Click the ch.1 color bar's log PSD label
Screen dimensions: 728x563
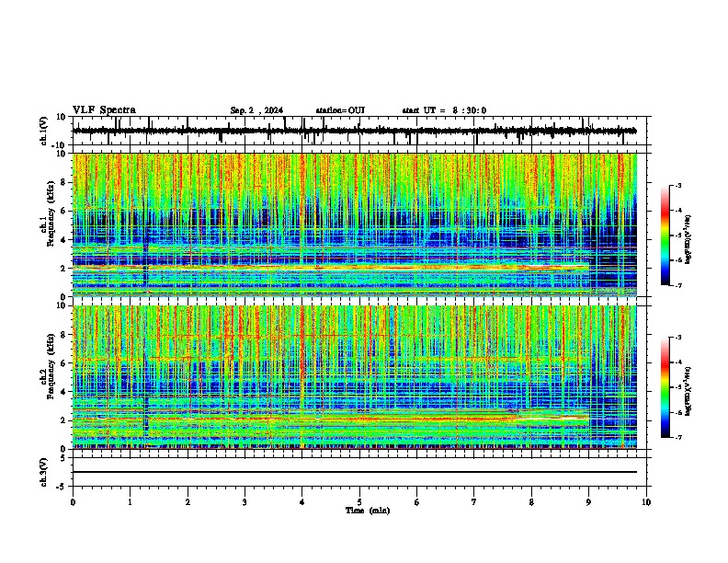688,239
